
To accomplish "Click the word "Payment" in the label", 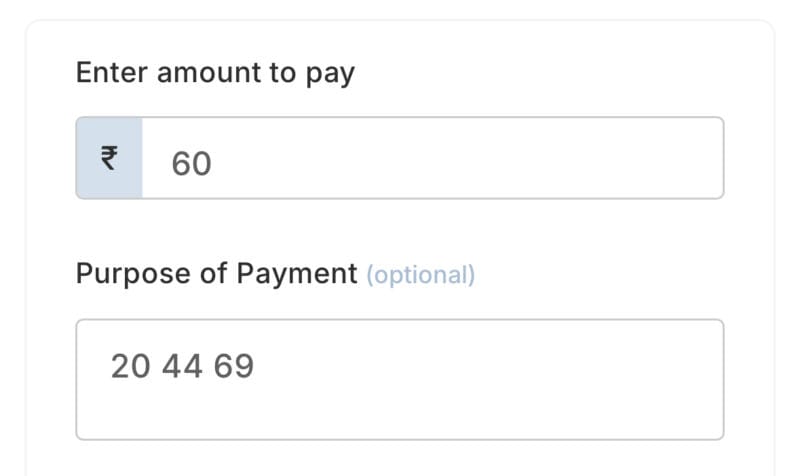I will (296, 274).
